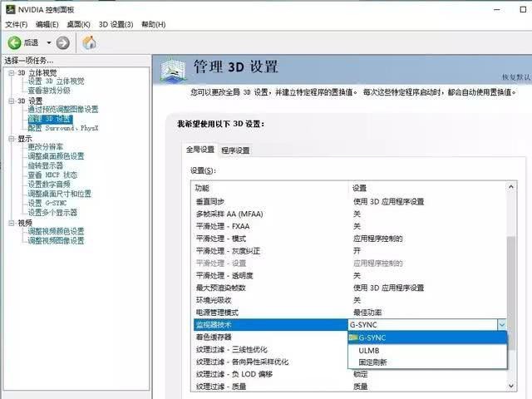Open 旋转显示器 in the tree
532x399 pixels.
click(46, 165)
